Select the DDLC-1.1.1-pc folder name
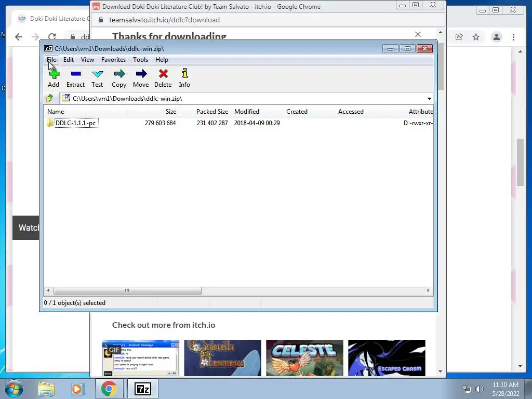 [76, 123]
